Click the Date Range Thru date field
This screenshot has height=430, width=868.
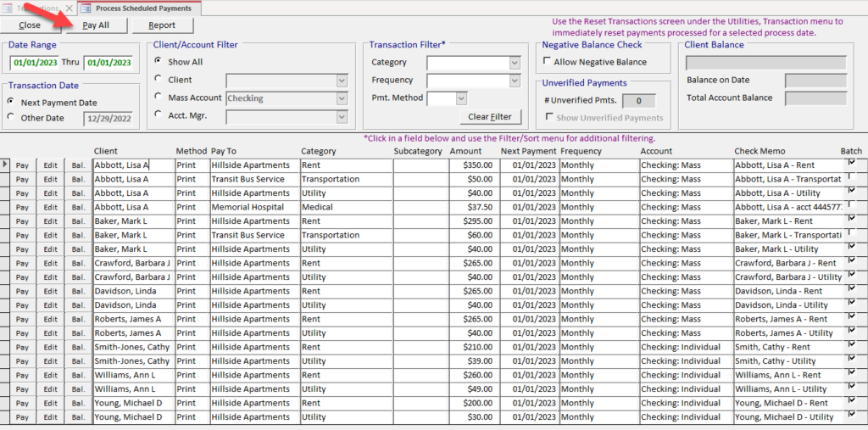[x=108, y=63]
